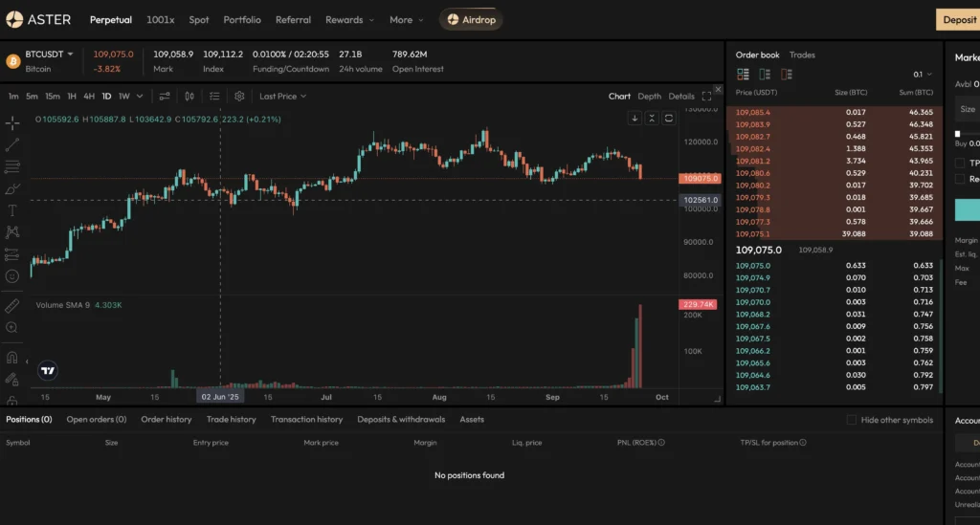This screenshot has height=525, width=980.
Task: Open chart settings gear icon
Action: pos(239,97)
